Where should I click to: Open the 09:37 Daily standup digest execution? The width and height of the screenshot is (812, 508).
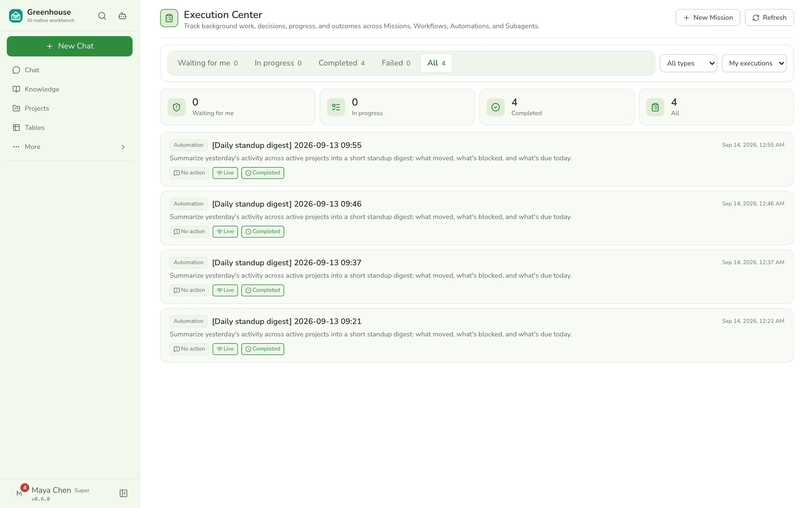[477, 277]
